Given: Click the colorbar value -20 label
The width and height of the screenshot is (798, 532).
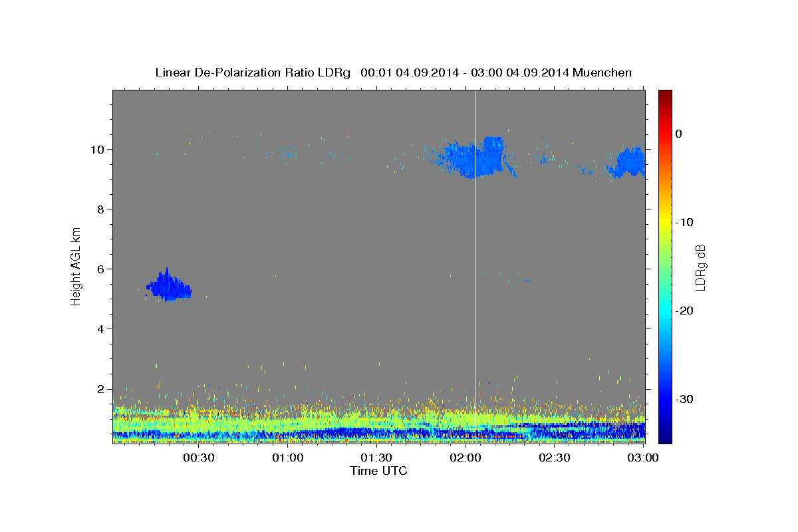Looking at the screenshot, I should click(x=686, y=311).
